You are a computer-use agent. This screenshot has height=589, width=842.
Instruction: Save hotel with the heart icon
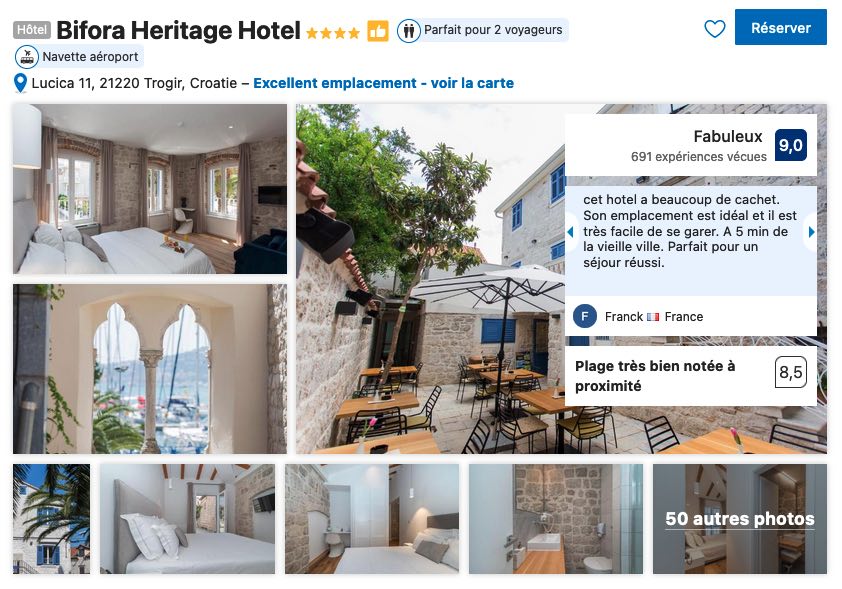(714, 28)
